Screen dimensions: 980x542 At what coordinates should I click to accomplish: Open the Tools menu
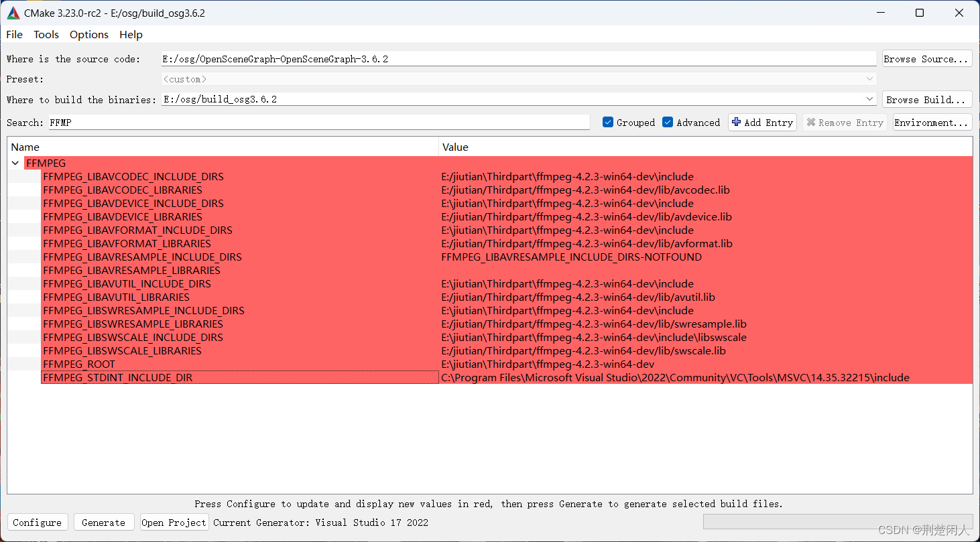click(x=46, y=34)
